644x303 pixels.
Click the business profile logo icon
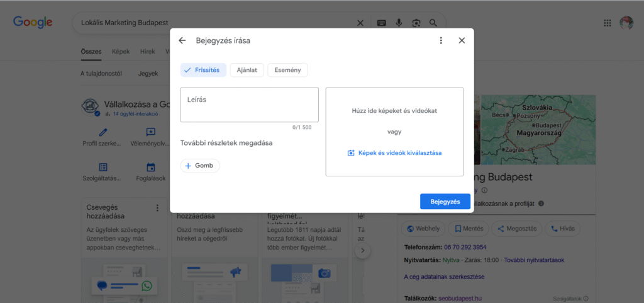click(x=91, y=107)
